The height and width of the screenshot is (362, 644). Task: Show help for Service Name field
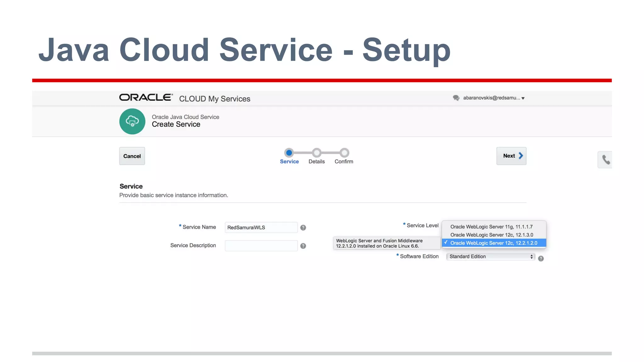pos(303,228)
